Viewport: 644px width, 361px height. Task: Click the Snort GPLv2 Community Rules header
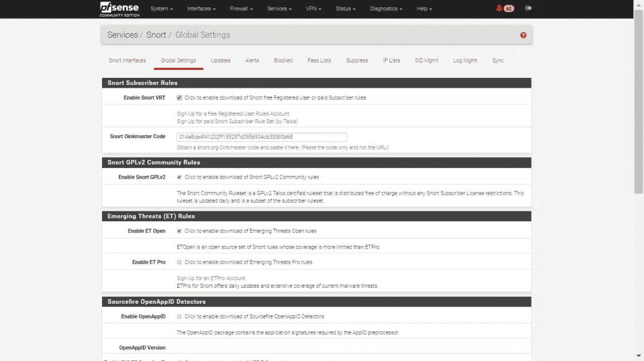point(317,163)
